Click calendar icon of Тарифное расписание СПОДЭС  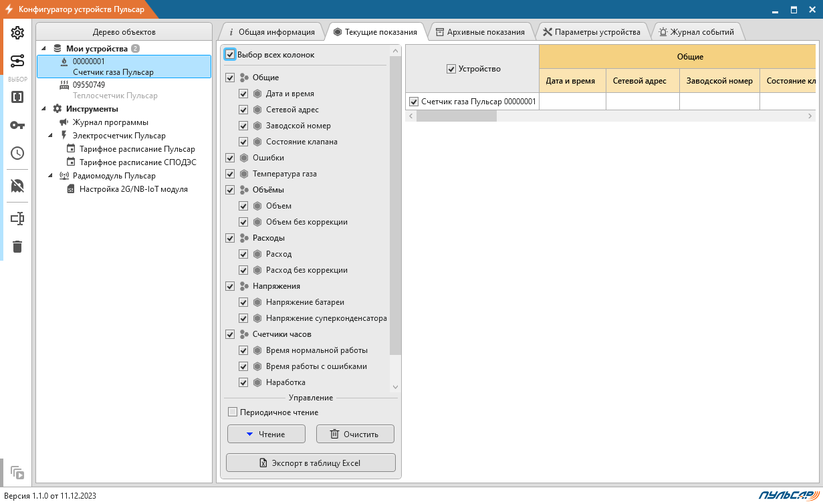71,162
